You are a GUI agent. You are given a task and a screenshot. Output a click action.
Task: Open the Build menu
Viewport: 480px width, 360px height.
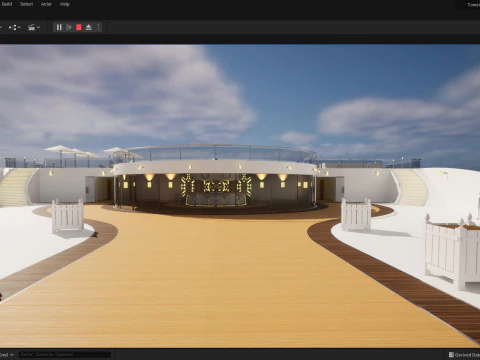point(7,4)
